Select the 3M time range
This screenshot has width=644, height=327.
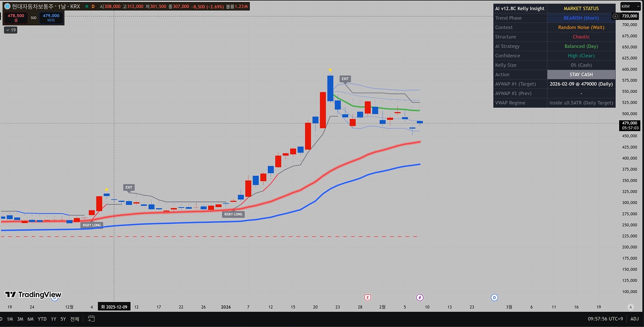point(20,319)
